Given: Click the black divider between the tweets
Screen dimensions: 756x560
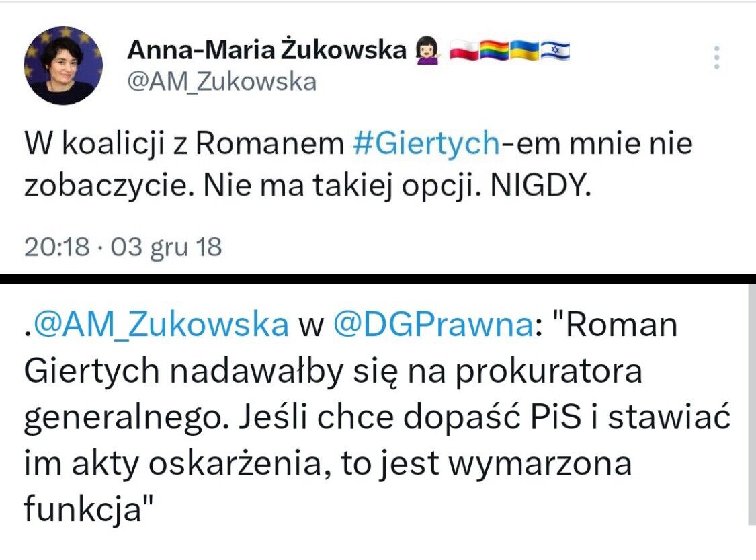Looking at the screenshot, I should click(378, 278).
